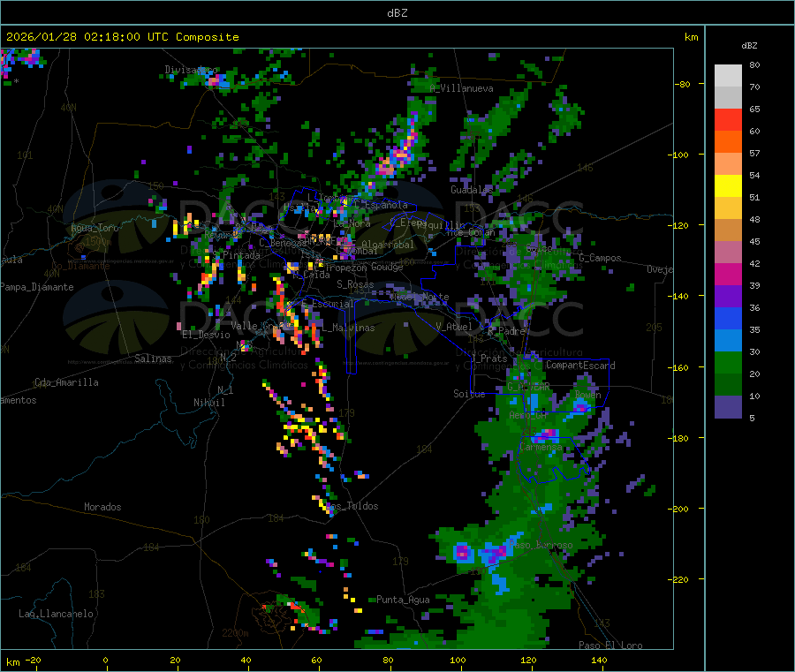Click the V_Atuel map label
Screen dimensions: 795x672
(454, 327)
